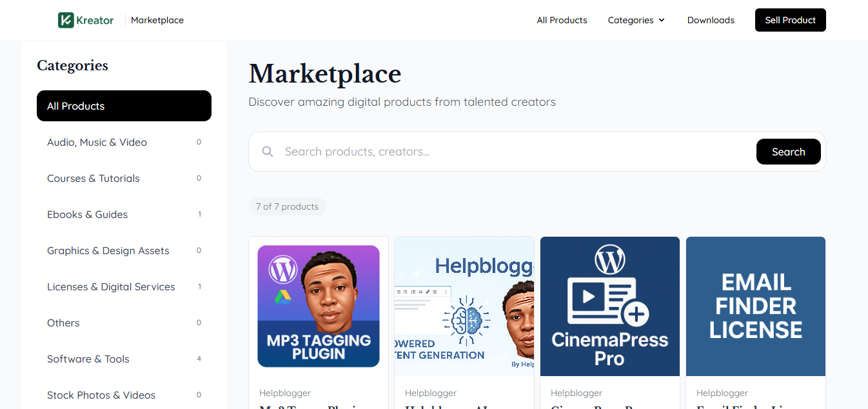Click the Sell Product button
The width and height of the screenshot is (868, 409).
pos(790,20)
